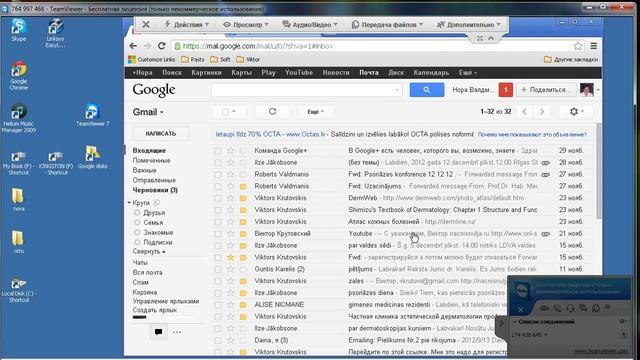Open Отправленные folder
The width and height of the screenshot is (640, 360).
point(154,180)
